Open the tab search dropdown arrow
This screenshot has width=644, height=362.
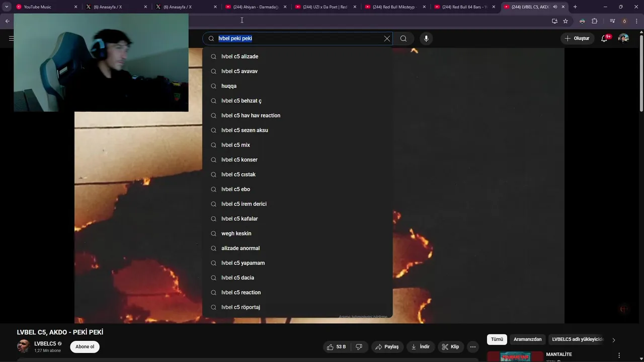7,7
